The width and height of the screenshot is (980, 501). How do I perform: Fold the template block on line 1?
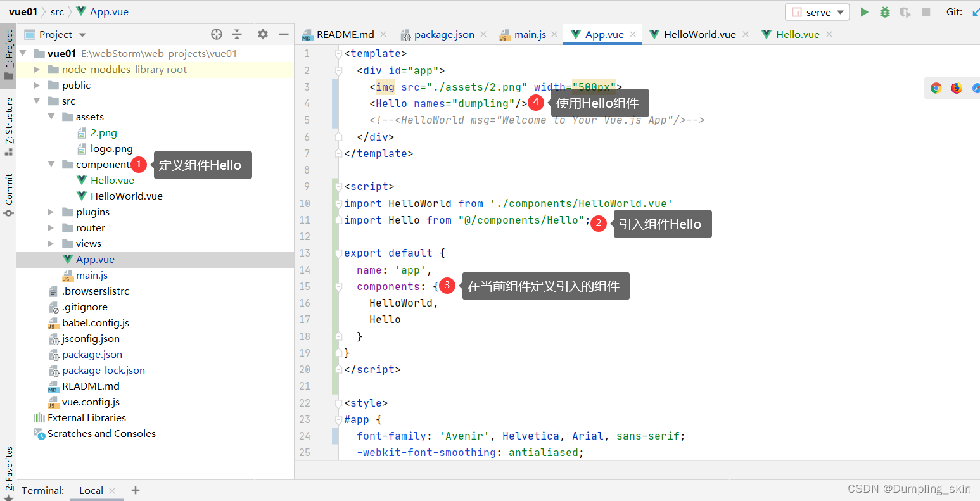(x=338, y=54)
